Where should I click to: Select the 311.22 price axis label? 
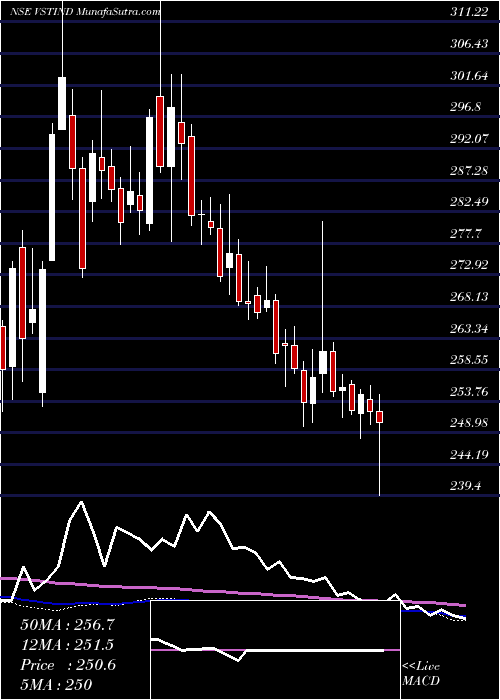[x=469, y=12]
